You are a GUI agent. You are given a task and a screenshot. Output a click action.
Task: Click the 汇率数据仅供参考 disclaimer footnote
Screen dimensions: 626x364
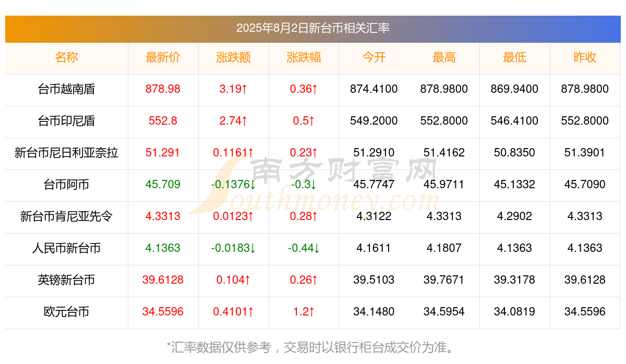point(313,347)
